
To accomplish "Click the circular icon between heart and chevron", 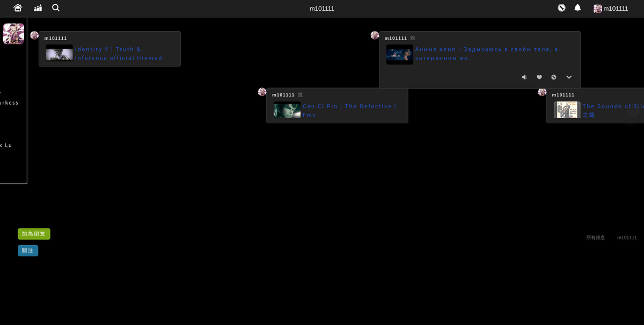I will [x=554, y=77].
